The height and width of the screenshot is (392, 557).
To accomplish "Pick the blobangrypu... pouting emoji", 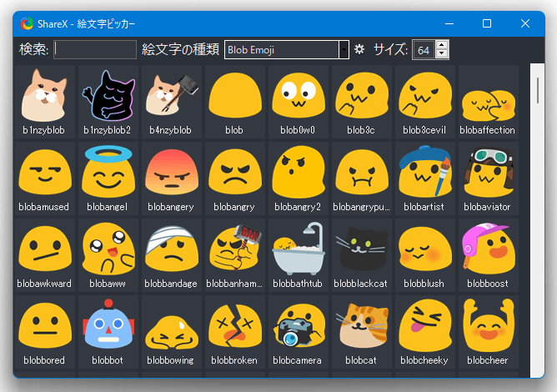I will tap(362, 178).
